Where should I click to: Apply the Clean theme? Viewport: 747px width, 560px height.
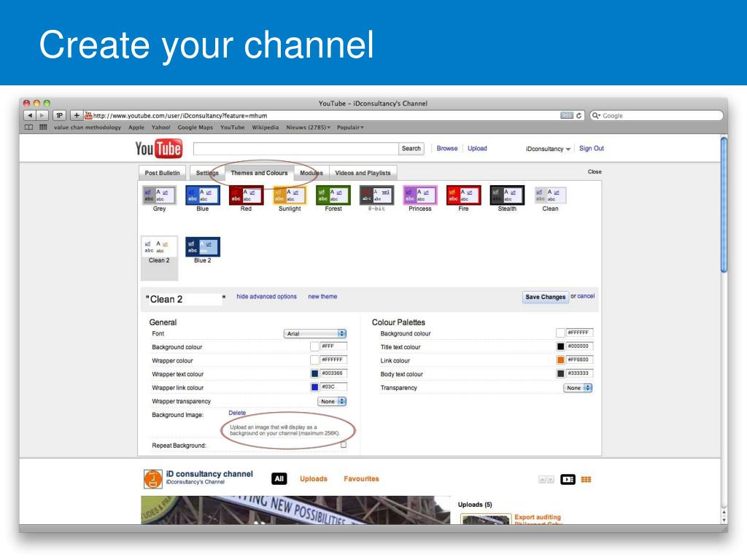coord(550,195)
